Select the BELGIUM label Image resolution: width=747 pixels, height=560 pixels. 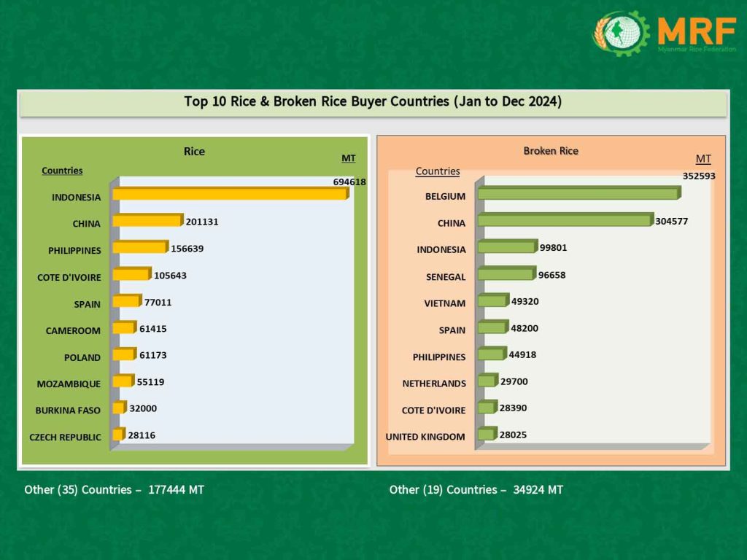coord(445,196)
